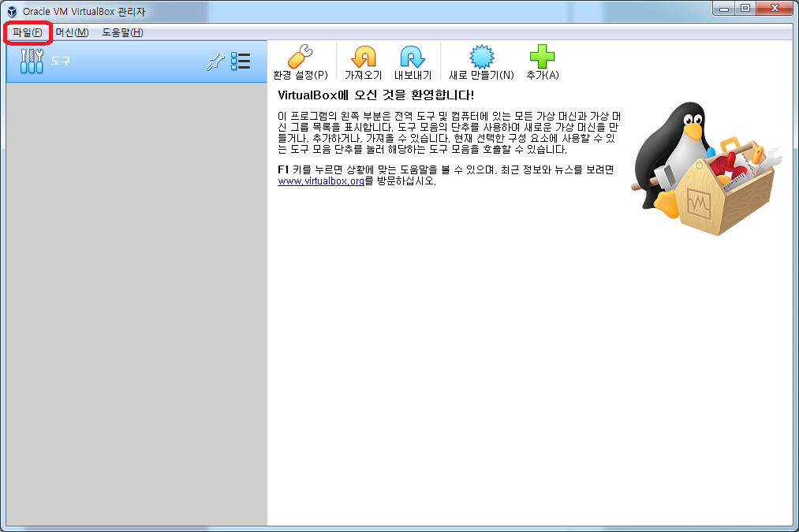Close the VirtualBox manager window
Viewport: 799px width, 532px height.
pos(775,8)
